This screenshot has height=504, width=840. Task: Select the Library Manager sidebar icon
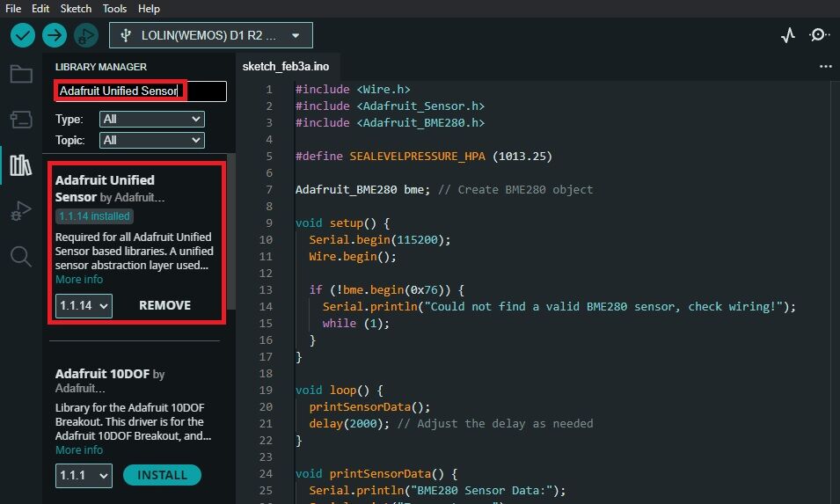click(x=20, y=165)
